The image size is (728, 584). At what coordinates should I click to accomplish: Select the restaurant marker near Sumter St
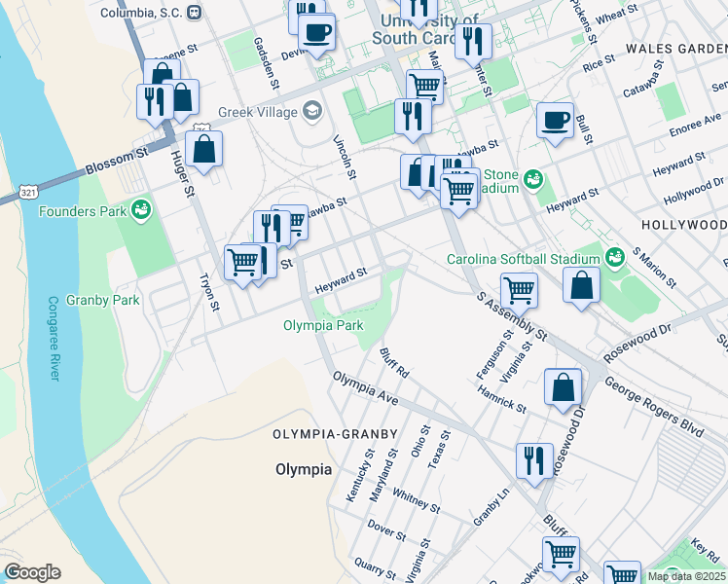coord(473,44)
